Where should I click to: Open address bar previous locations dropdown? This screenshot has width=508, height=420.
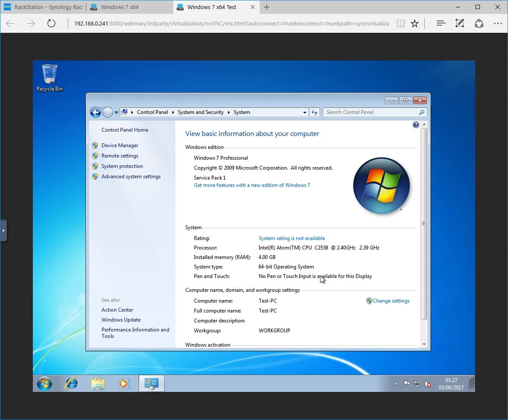coord(305,112)
